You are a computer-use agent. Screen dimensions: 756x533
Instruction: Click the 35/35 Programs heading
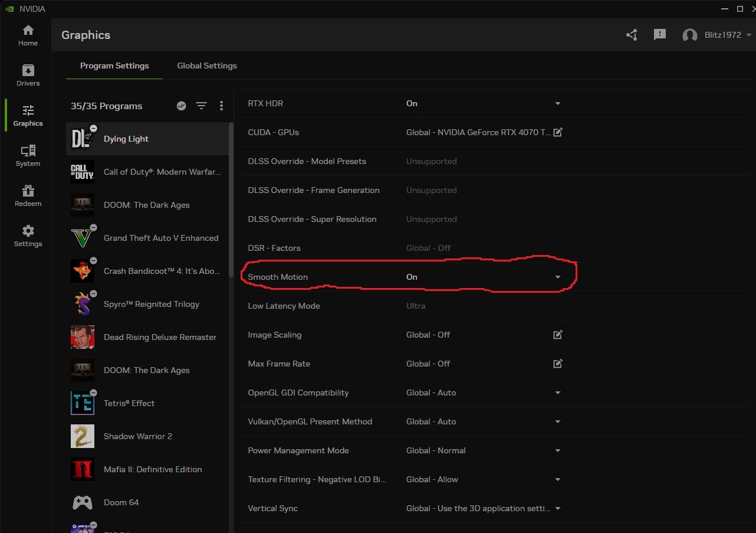pyautogui.click(x=106, y=106)
